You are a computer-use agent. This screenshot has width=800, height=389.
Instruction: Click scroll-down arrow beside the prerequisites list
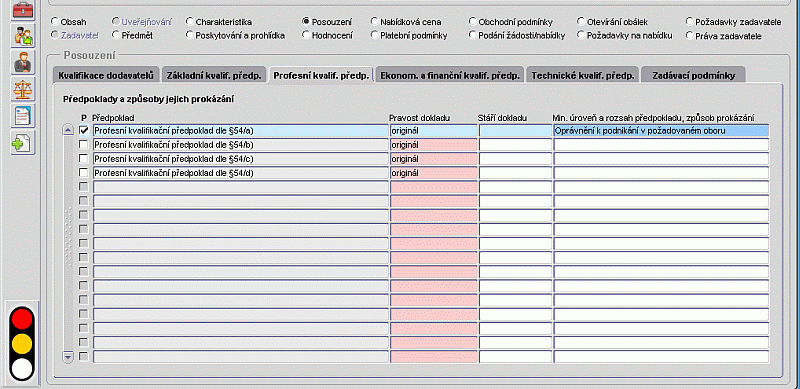68,356
